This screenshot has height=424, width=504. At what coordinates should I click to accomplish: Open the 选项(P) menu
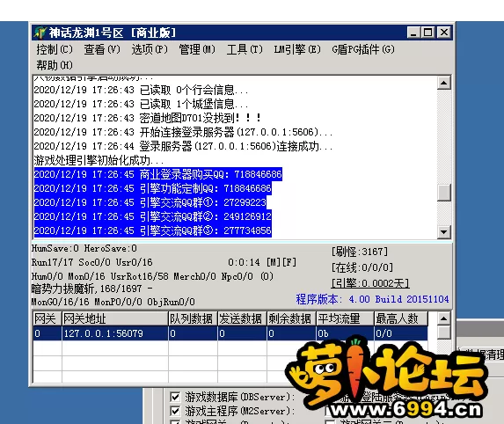[150, 49]
